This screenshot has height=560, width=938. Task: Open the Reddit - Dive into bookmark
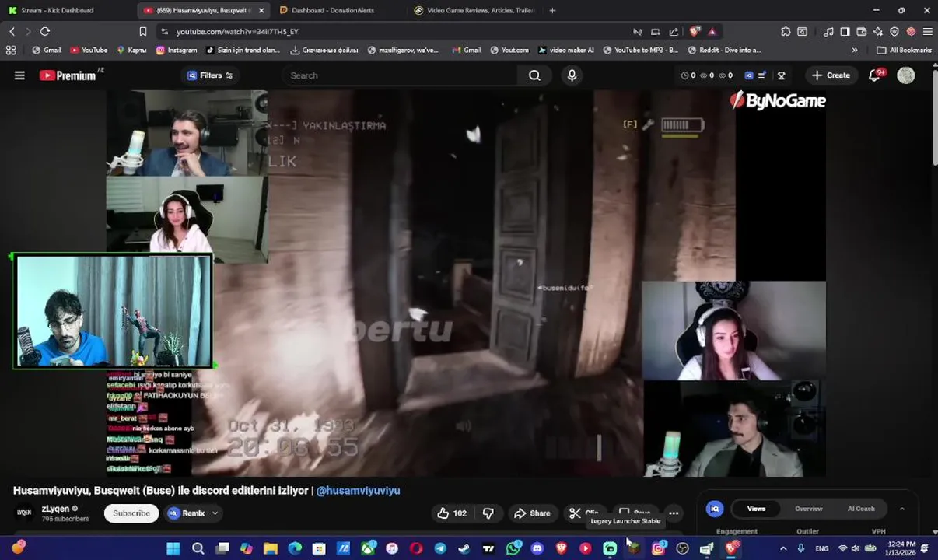724,50
